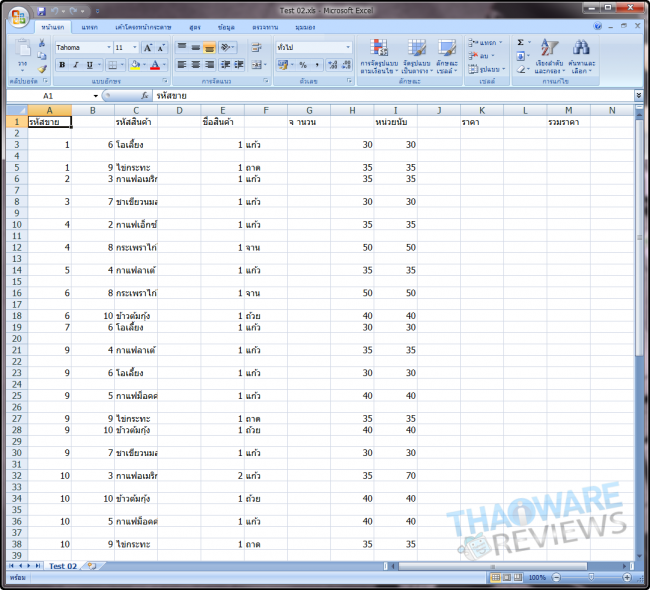
Task: Apply accounting currency number format
Action: point(283,65)
